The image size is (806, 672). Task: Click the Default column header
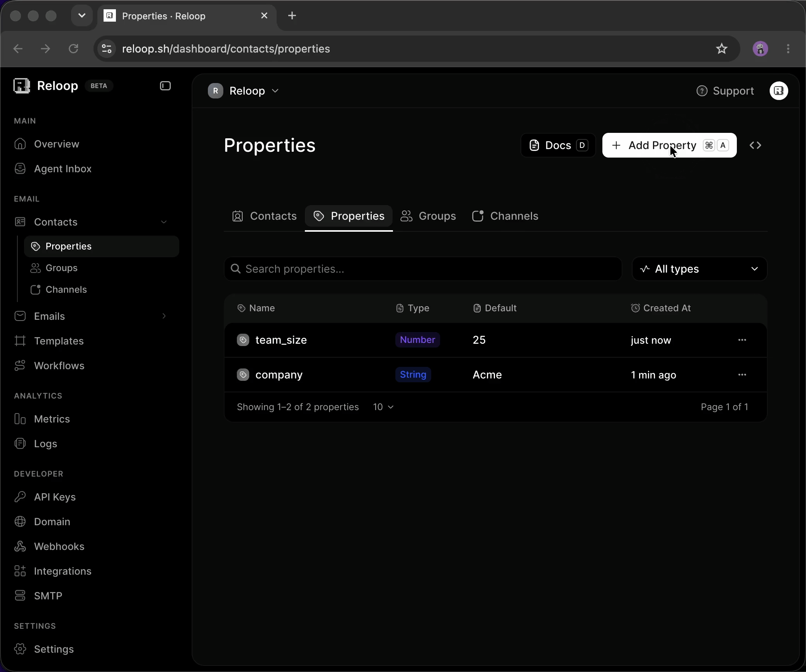click(x=495, y=308)
